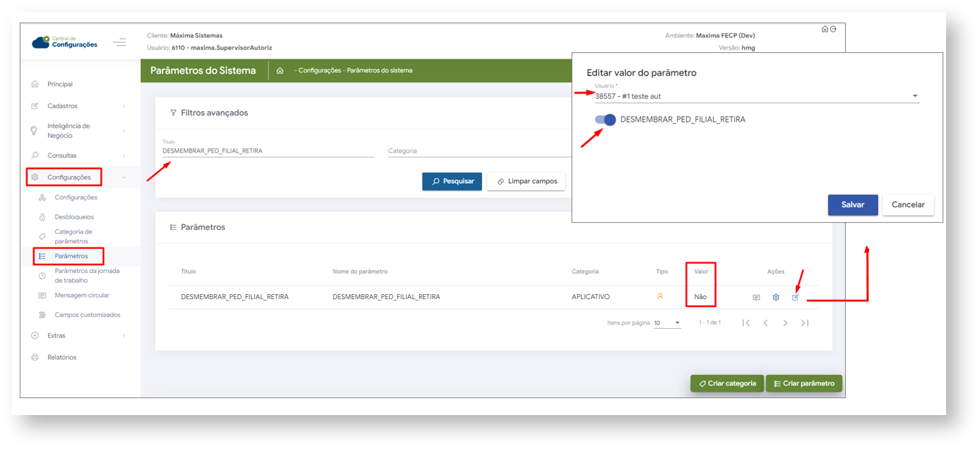The height and width of the screenshot is (449, 980).
Task: Click APLICATIVO category cell
Action: click(x=591, y=297)
